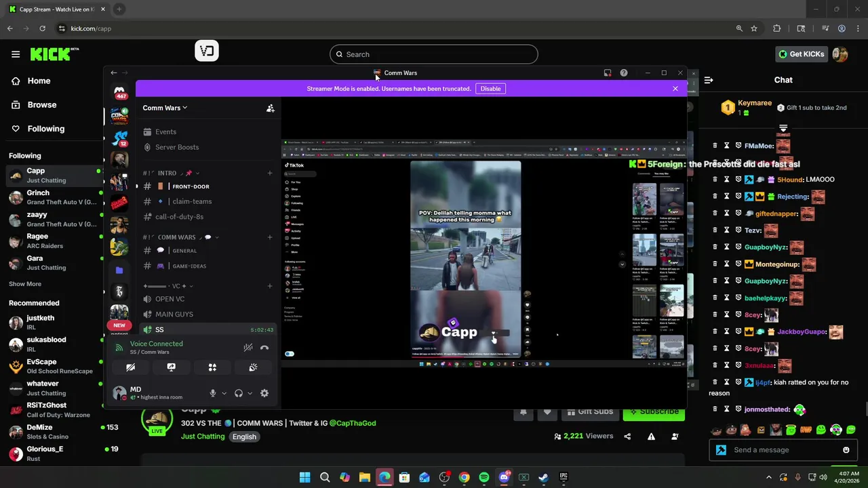
Task: Open Grinch channel in Following list
Action: click(53, 197)
